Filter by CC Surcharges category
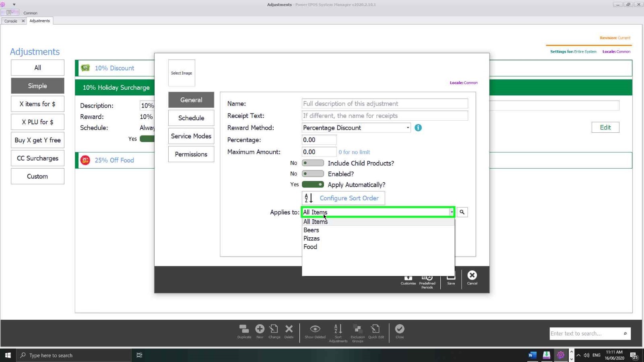Viewport: 644px width, 362px height. [x=37, y=158]
